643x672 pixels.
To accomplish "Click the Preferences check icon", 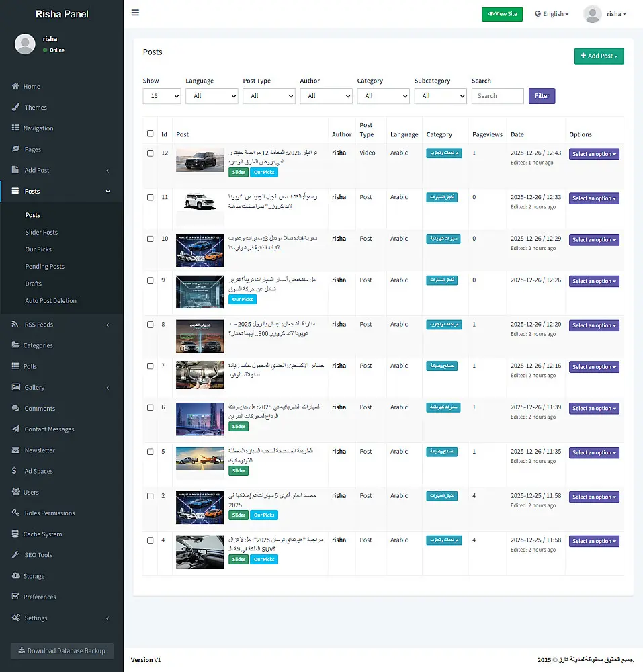I will [15, 597].
